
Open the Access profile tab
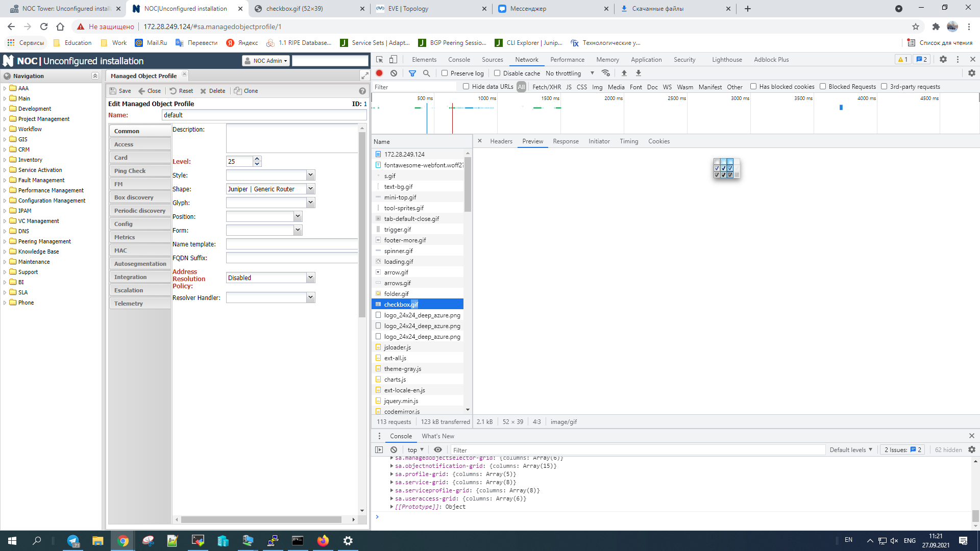click(140, 144)
